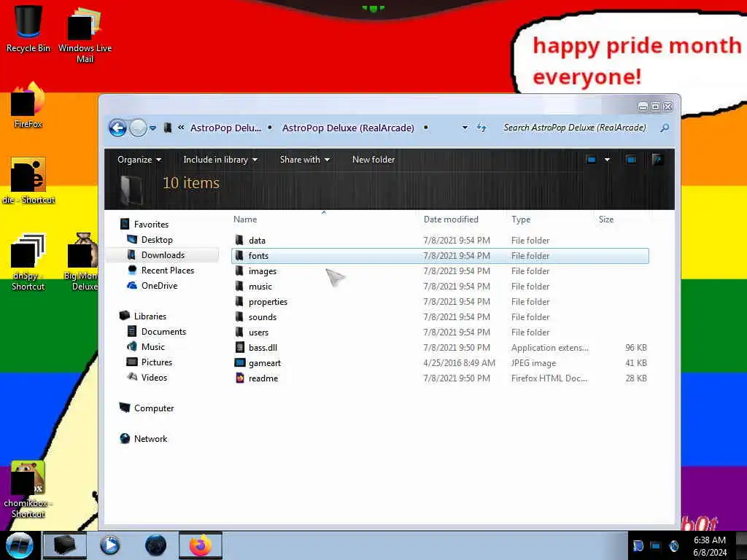Screen dimensions: 747x560
Task: Open Videos library in navigation pane
Action: [x=154, y=377]
